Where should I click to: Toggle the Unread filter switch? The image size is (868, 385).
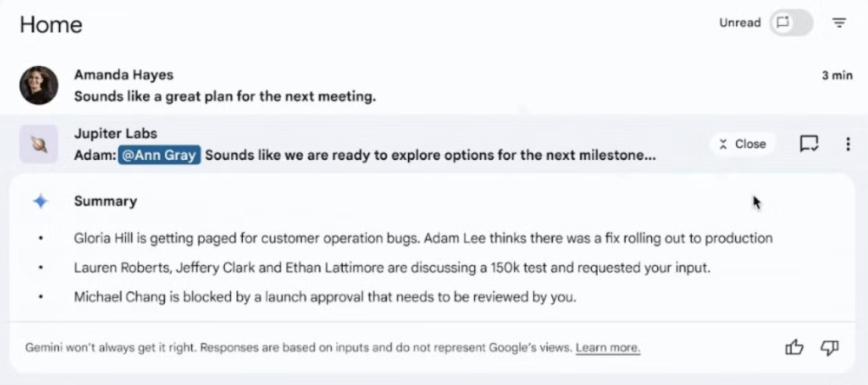[791, 23]
